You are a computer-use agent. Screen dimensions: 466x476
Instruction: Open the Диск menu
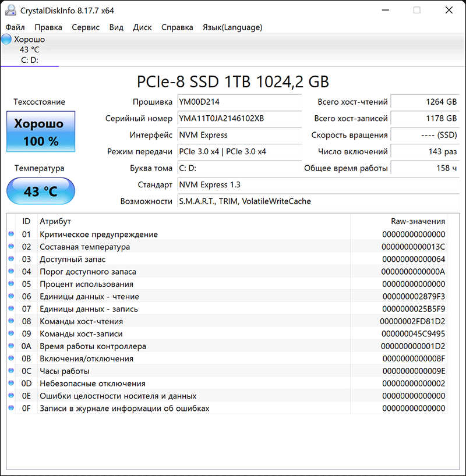(142, 27)
